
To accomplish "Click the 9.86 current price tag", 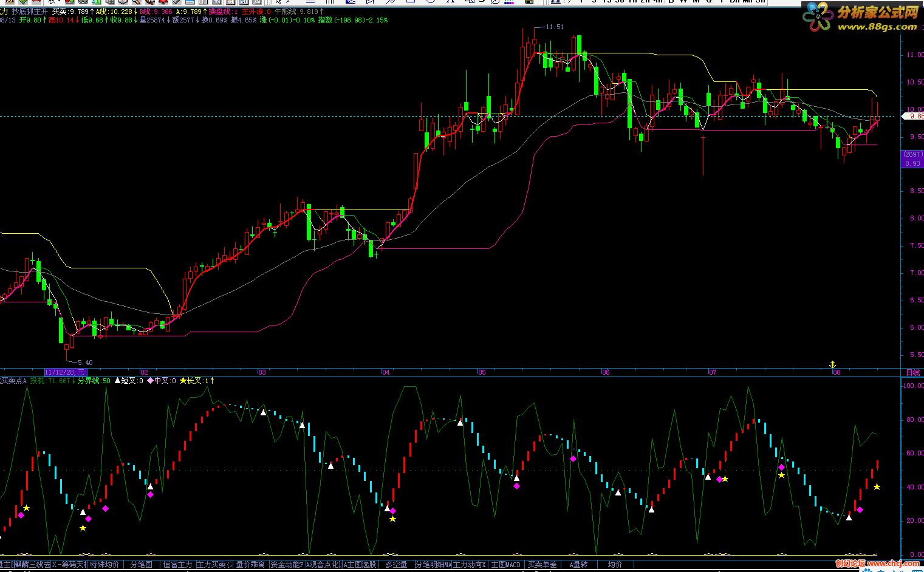I will coord(913,116).
